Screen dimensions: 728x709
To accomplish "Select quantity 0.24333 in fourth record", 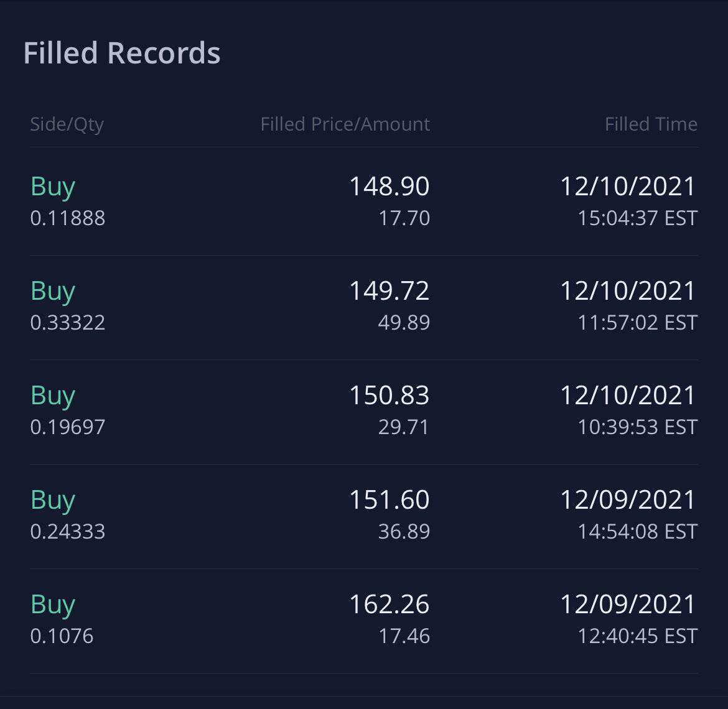I will point(68,531).
